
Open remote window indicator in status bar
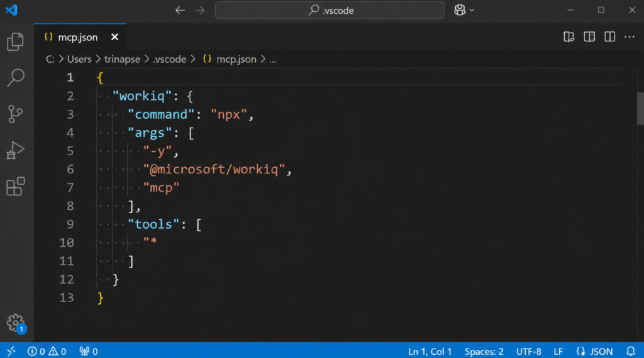pyautogui.click(x=11, y=351)
